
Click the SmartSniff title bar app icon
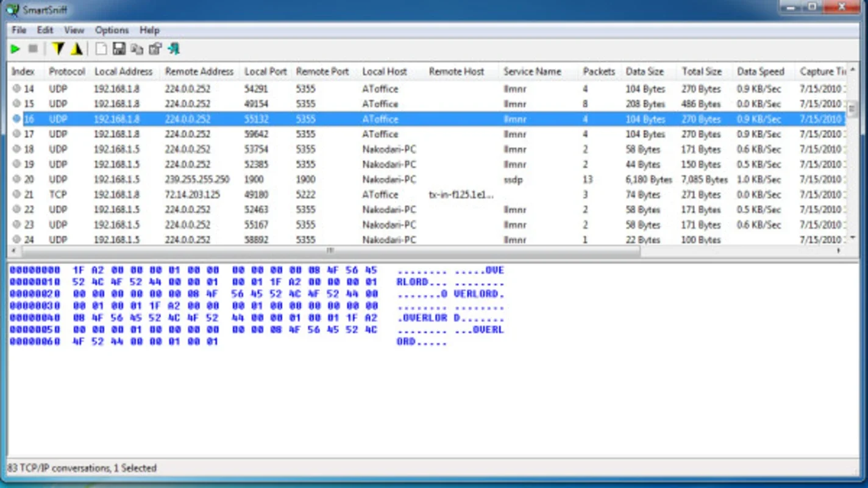click(x=13, y=10)
